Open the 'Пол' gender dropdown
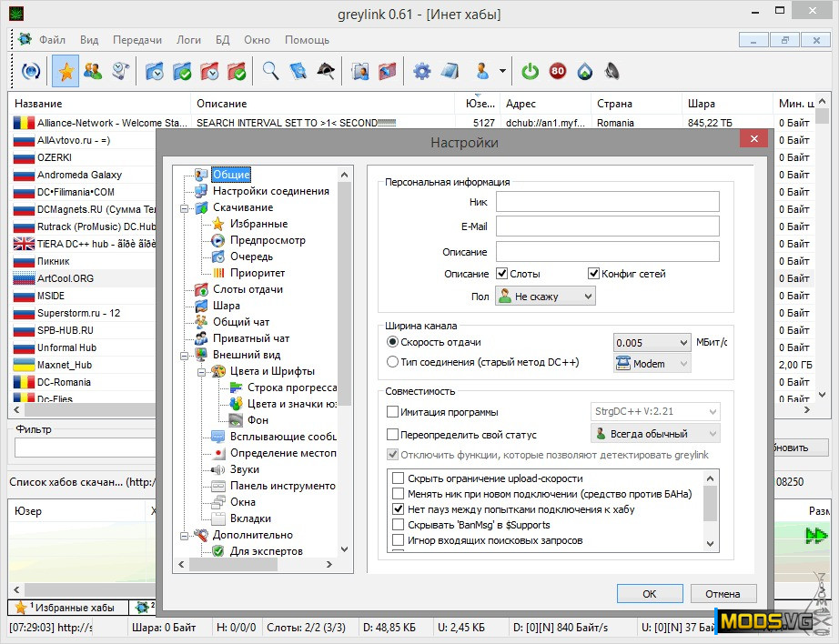The image size is (839, 644). pyautogui.click(x=544, y=296)
